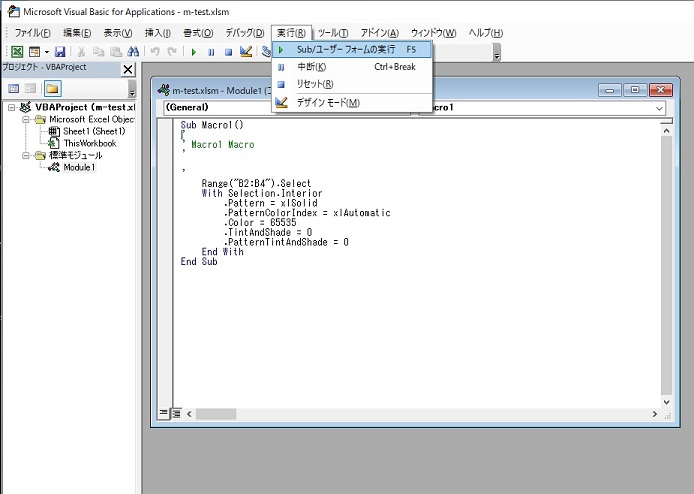The image size is (694, 494).
Task: Open the toolbar options overflow arrow
Action: 497,55
